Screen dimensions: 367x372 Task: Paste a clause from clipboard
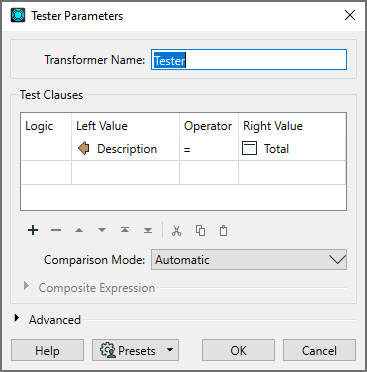(223, 231)
